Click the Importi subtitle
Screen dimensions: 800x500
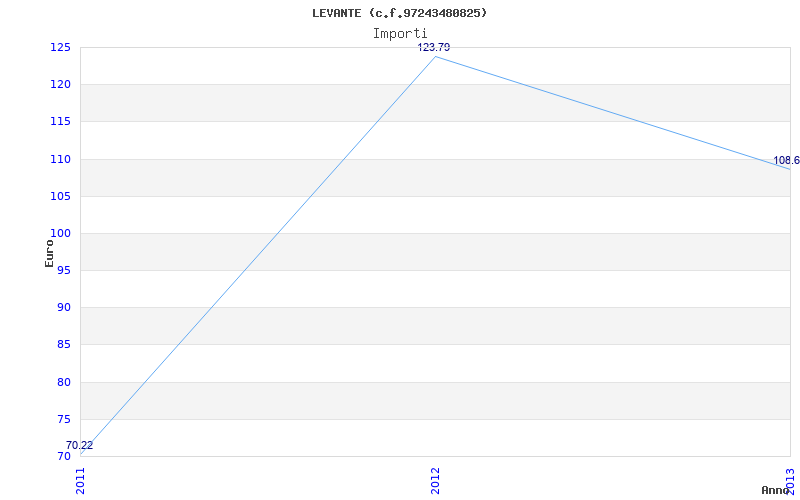(x=400, y=34)
